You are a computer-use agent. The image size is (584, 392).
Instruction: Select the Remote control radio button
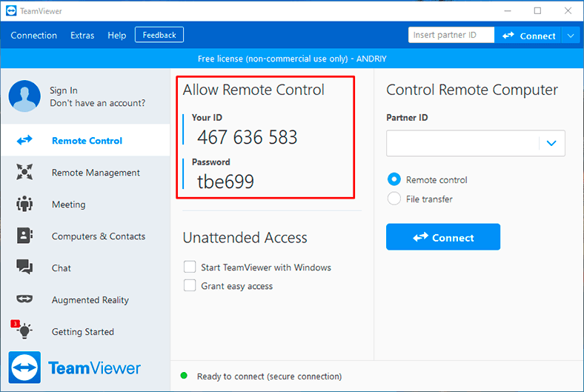coord(394,179)
